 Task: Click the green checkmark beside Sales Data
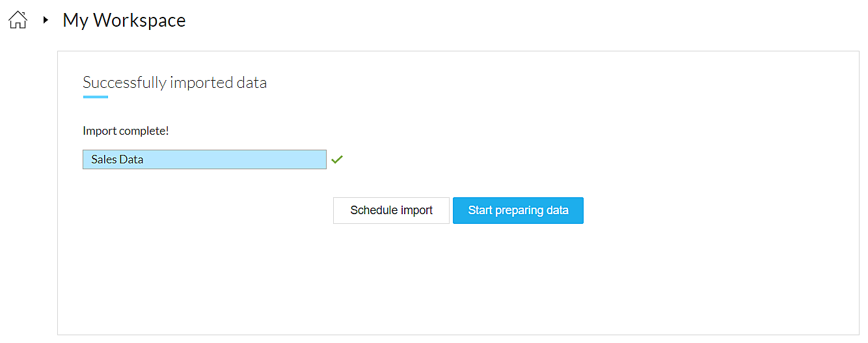click(336, 159)
